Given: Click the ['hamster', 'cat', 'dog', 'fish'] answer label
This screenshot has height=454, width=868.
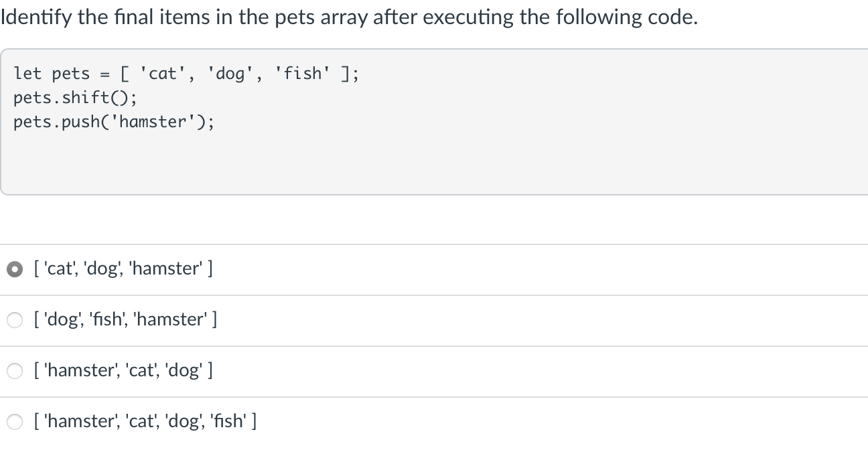Looking at the screenshot, I should [x=145, y=421].
